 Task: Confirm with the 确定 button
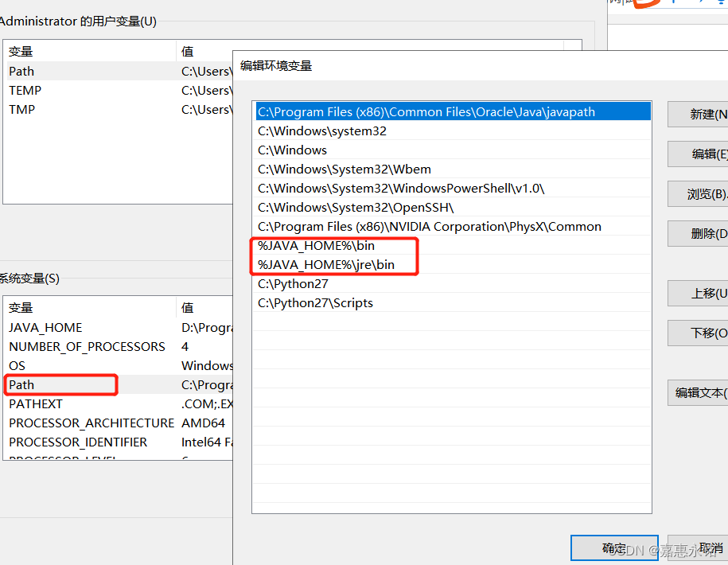[614, 548]
